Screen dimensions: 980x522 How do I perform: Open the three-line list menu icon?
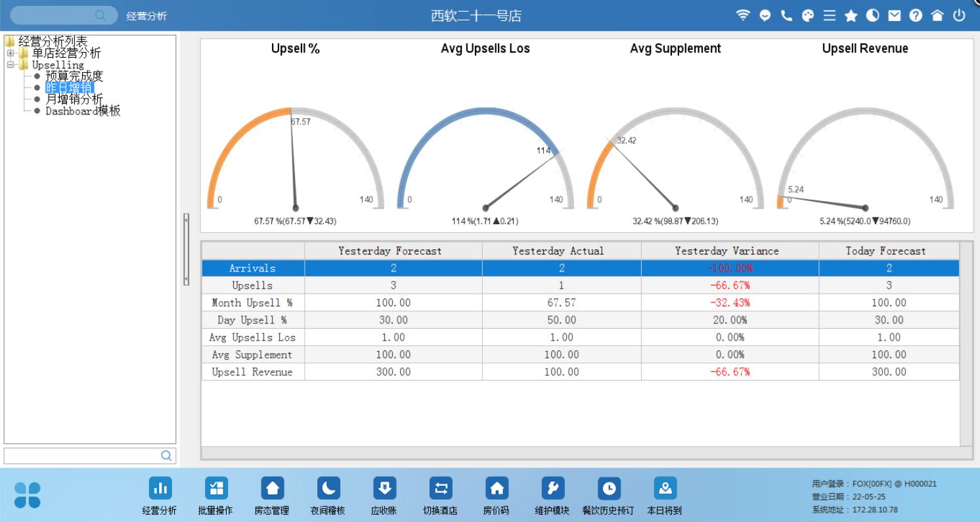click(830, 15)
